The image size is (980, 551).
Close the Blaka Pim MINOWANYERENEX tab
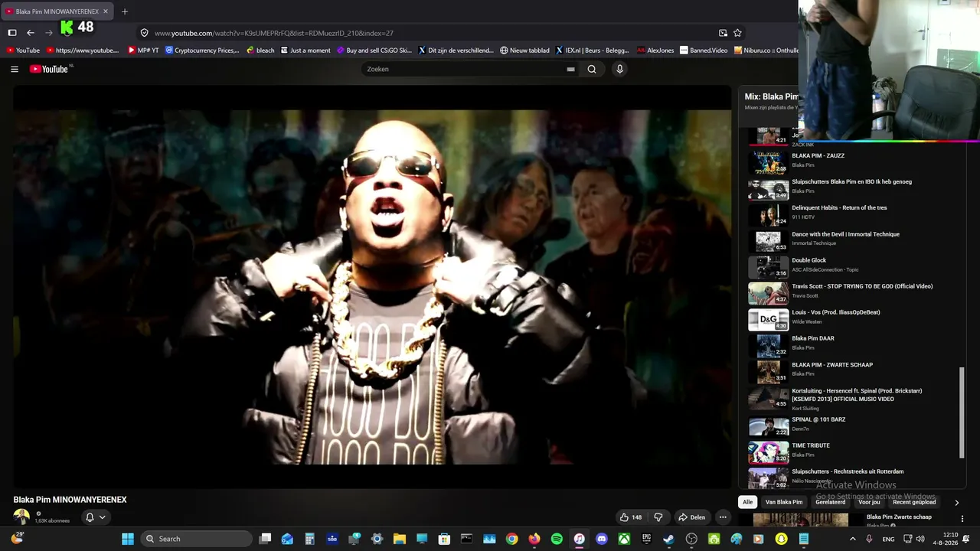pos(106,11)
